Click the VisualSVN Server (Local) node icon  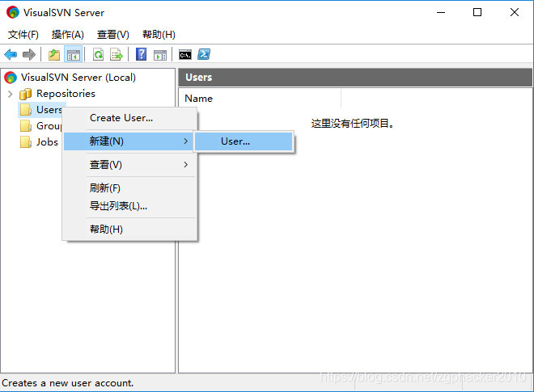[x=11, y=78]
